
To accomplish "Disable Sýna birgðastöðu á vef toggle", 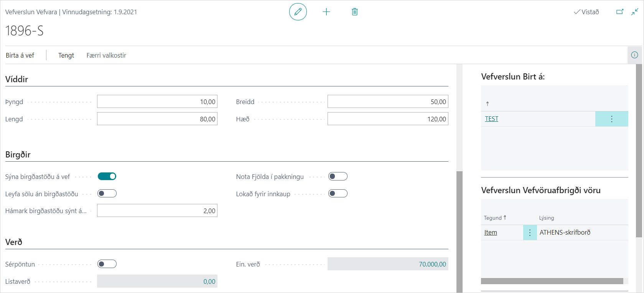I will [x=107, y=176].
